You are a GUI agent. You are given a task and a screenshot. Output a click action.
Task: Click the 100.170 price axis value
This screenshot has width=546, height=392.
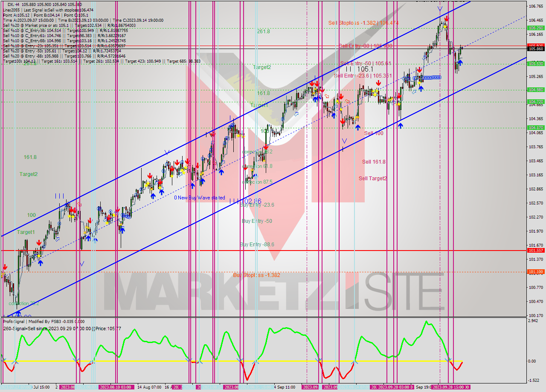point(535,316)
